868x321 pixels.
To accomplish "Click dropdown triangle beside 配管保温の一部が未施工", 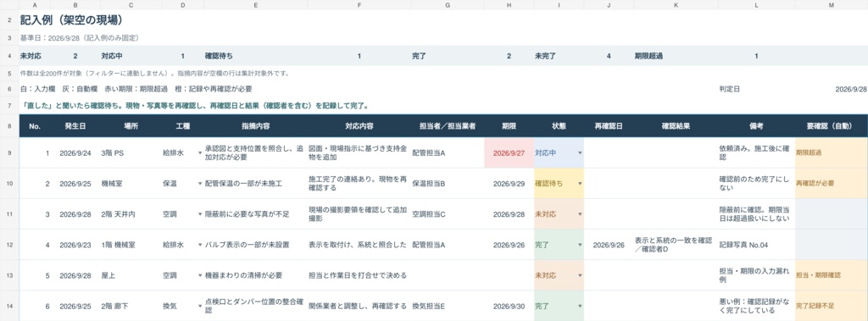I will pyautogui.click(x=200, y=184).
